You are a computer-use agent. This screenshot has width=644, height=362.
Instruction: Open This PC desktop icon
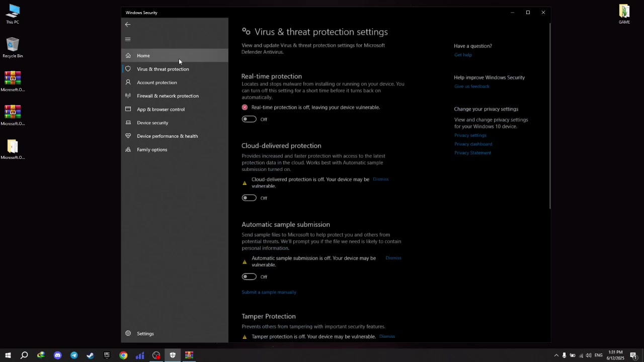point(13,15)
